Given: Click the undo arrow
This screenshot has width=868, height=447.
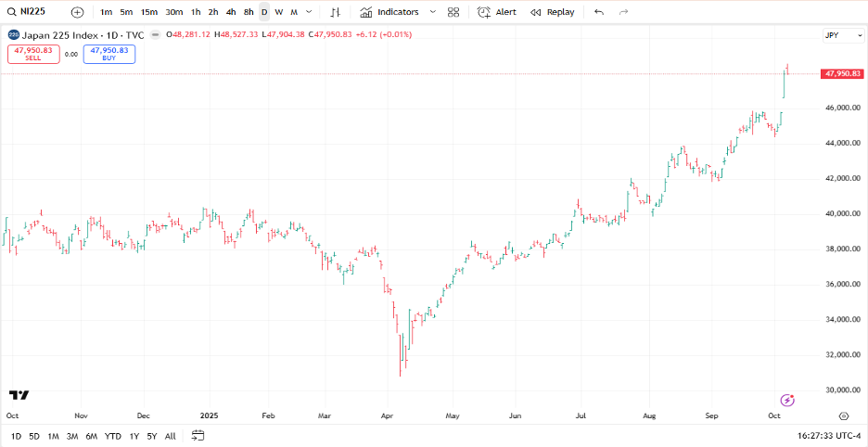Looking at the screenshot, I should pyautogui.click(x=598, y=12).
